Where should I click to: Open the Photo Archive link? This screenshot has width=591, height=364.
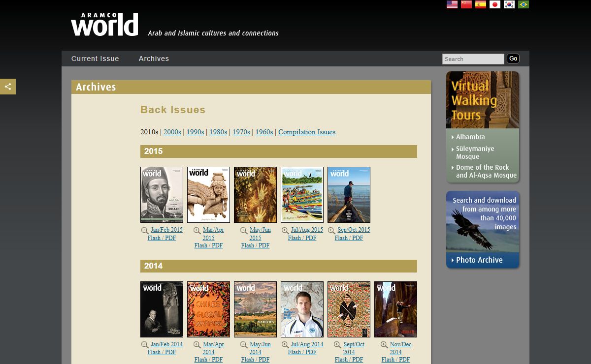tap(479, 260)
